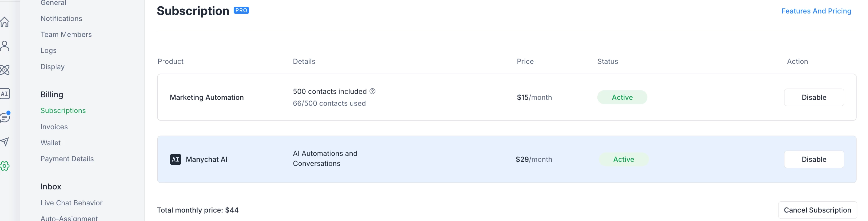Go to Payment Details
The image size is (868, 221).
click(67, 159)
